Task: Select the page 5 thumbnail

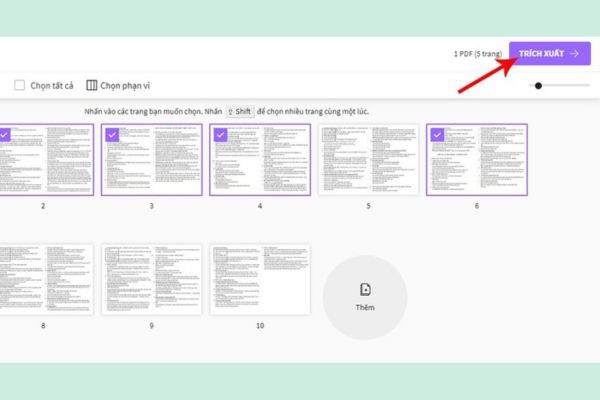Action: [x=368, y=160]
